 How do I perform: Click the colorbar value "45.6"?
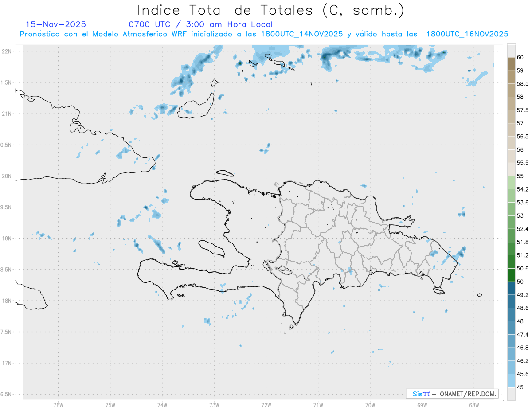[x=523, y=374]
